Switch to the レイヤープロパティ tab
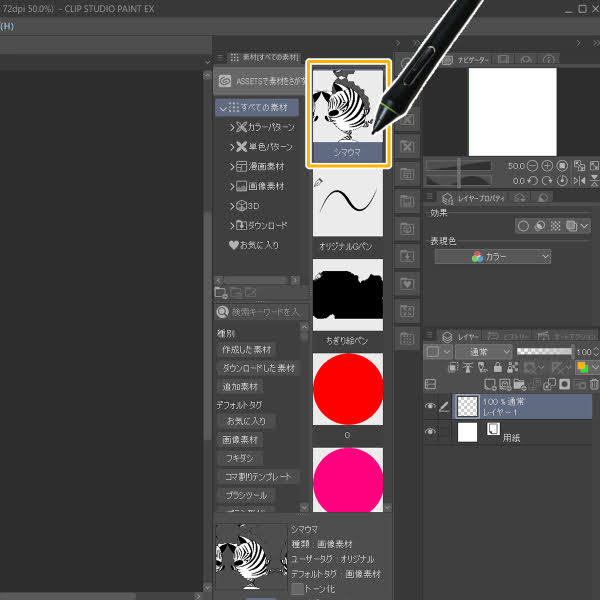 [474, 198]
